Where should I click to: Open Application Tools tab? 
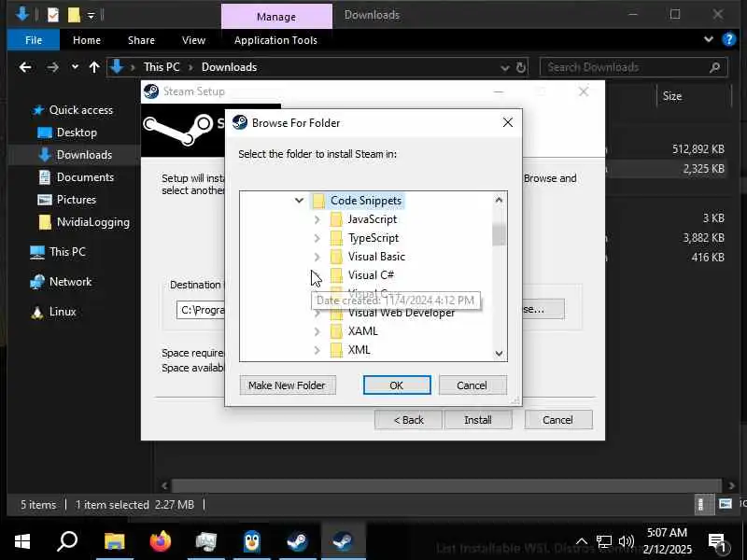[275, 40]
